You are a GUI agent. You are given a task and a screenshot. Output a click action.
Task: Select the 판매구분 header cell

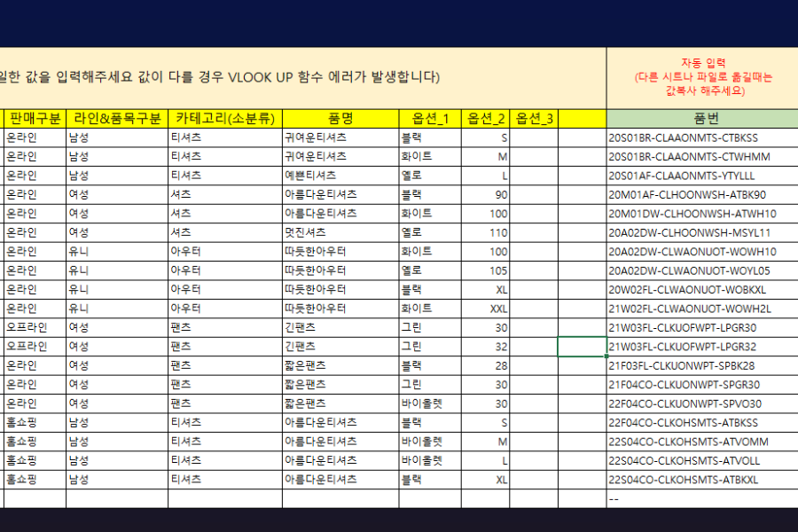[x=35, y=119]
